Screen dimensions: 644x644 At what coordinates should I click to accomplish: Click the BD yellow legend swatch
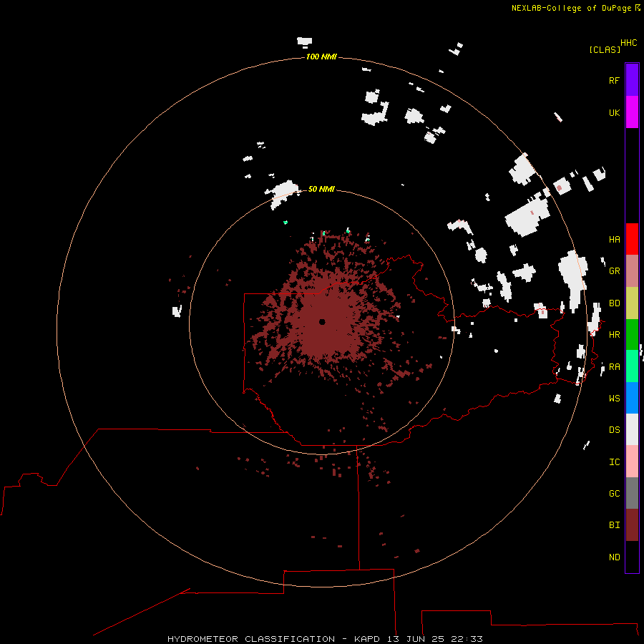tap(632, 303)
